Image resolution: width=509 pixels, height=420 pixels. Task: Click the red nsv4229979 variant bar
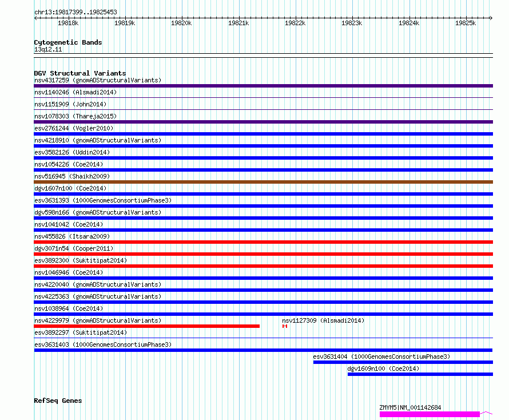pos(147,326)
